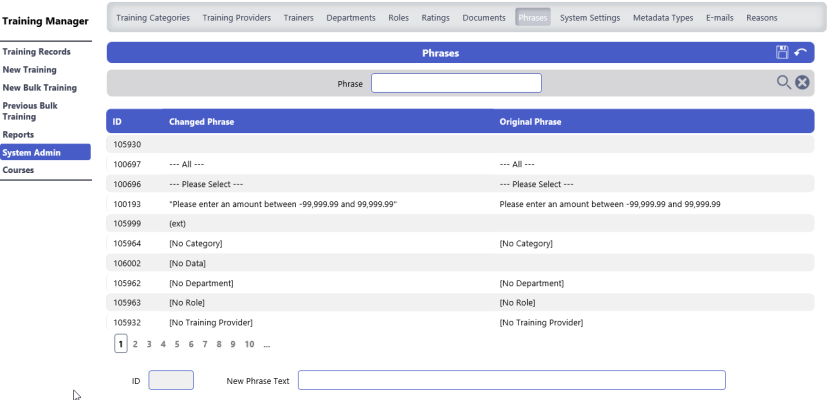Click the Phrase search input field

pyautogui.click(x=456, y=83)
